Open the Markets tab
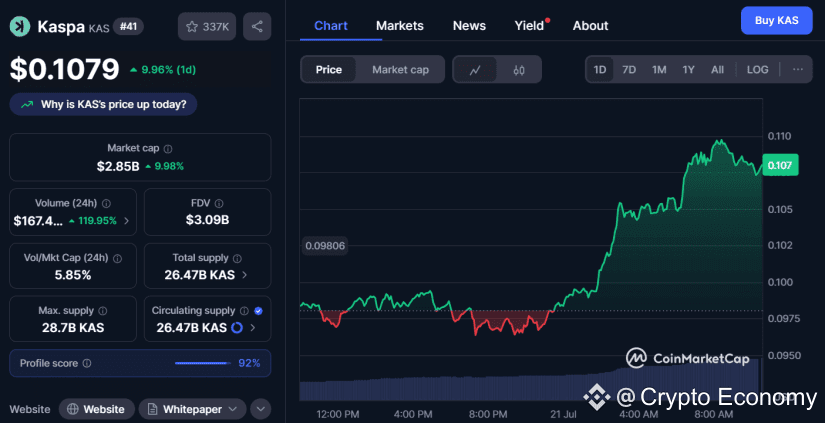 point(399,26)
